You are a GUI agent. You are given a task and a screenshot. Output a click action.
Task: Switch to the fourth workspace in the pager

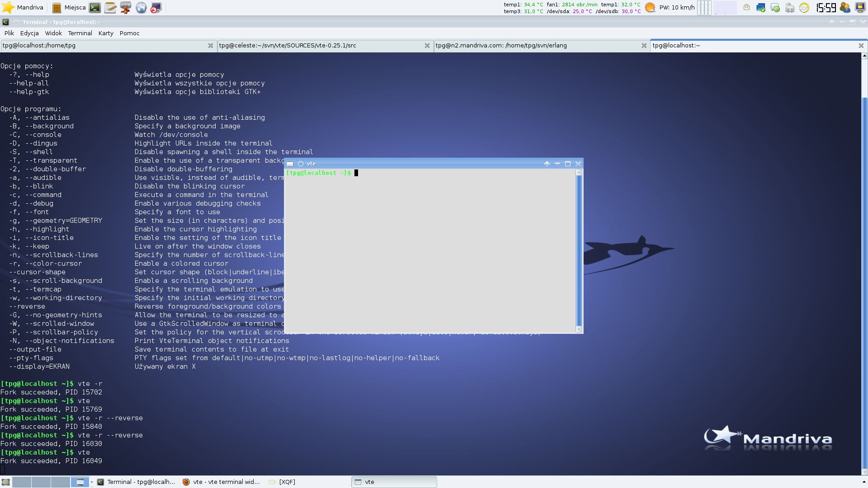click(80, 482)
